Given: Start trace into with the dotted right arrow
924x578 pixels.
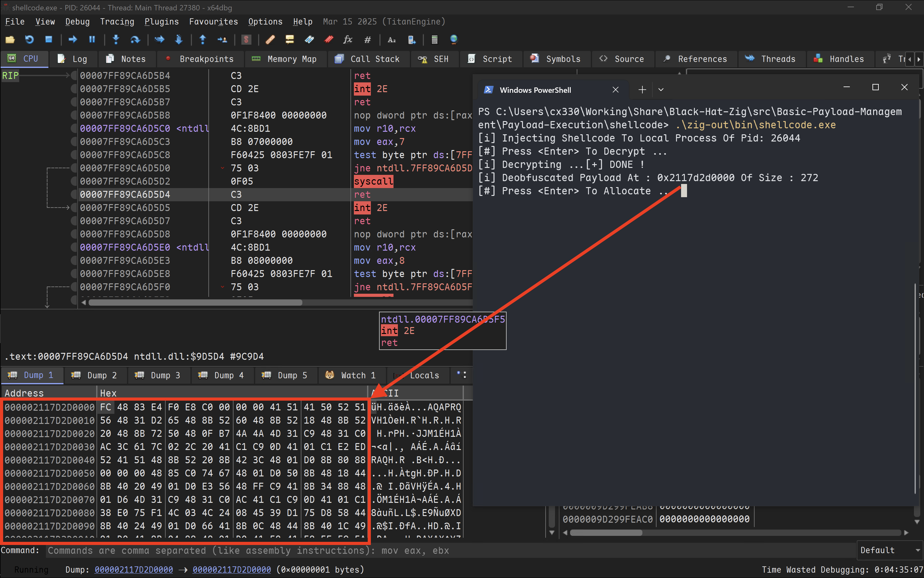Looking at the screenshot, I should click(159, 39).
